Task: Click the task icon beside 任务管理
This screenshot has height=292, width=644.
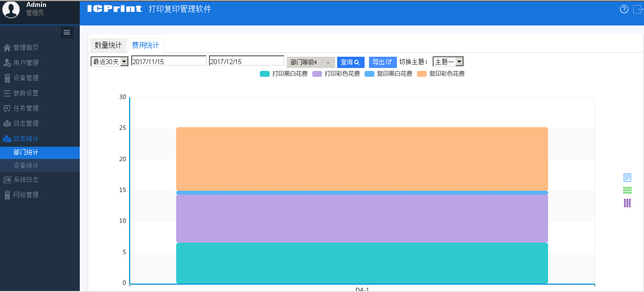Action: pos(7,108)
